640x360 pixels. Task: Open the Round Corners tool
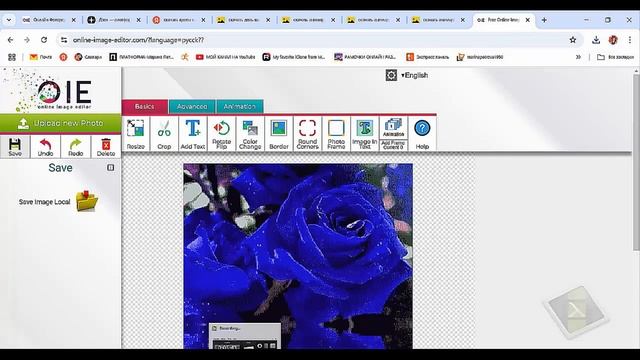pos(307,134)
